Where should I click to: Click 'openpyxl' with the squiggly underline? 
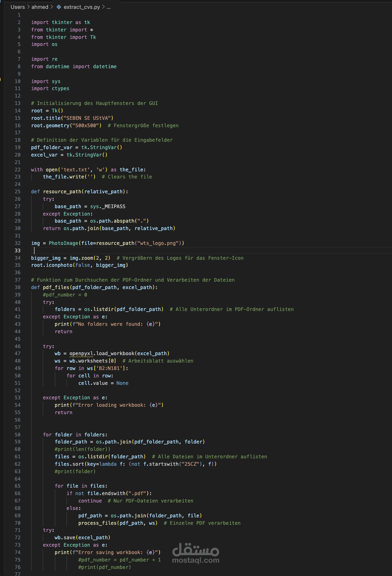(81, 353)
